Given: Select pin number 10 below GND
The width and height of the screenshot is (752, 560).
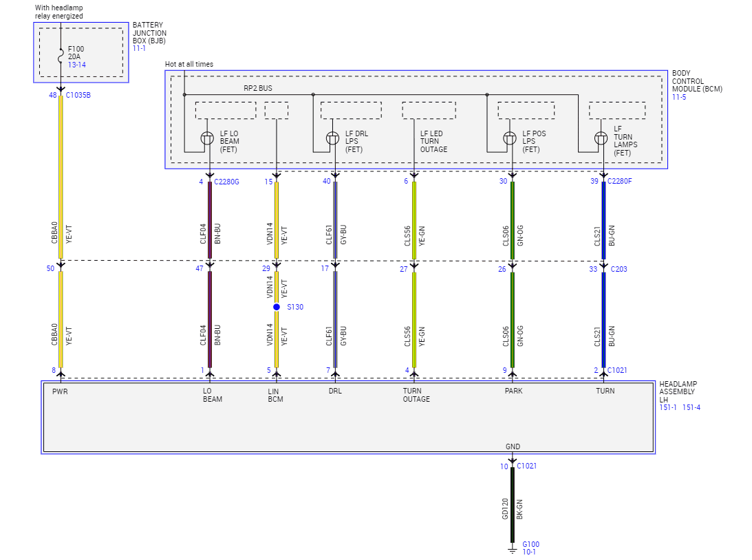Looking at the screenshot, I should pyautogui.click(x=504, y=466).
